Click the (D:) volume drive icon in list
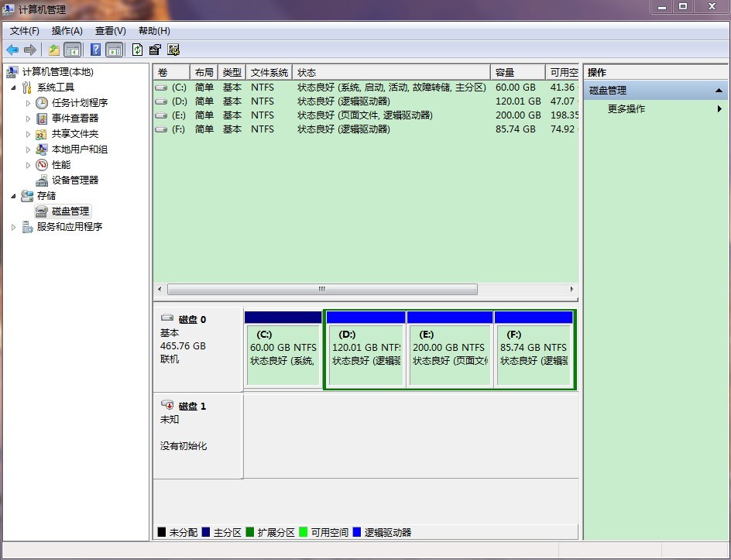The image size is (731, 560). pyautogui.click(x=161, y=101)
